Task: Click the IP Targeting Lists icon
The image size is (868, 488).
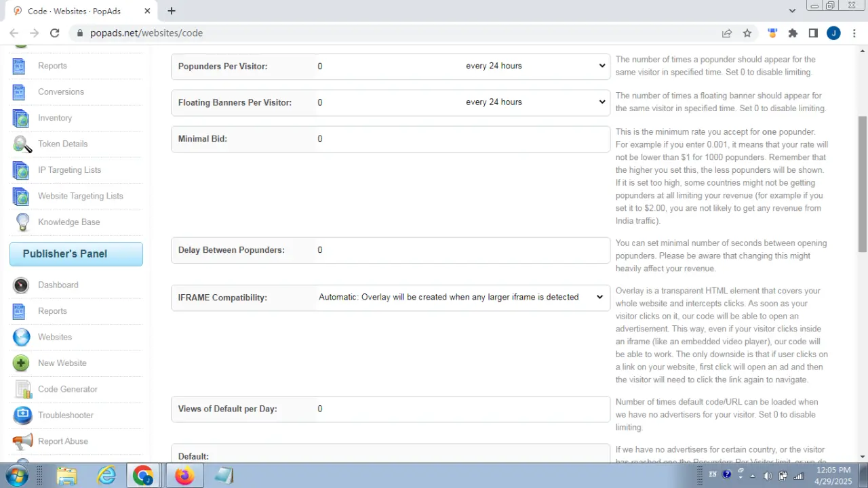Action: tap(21, 170)
